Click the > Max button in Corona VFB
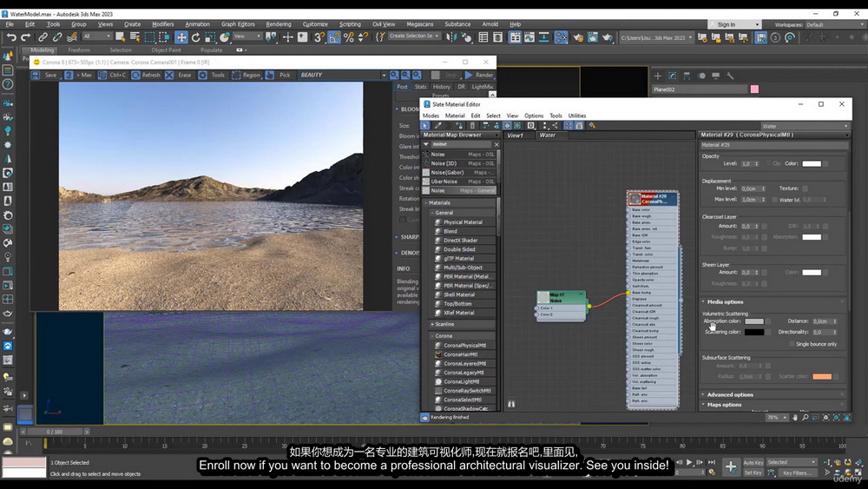This screenshot has width=868, height=489. (x=79, y=75)
